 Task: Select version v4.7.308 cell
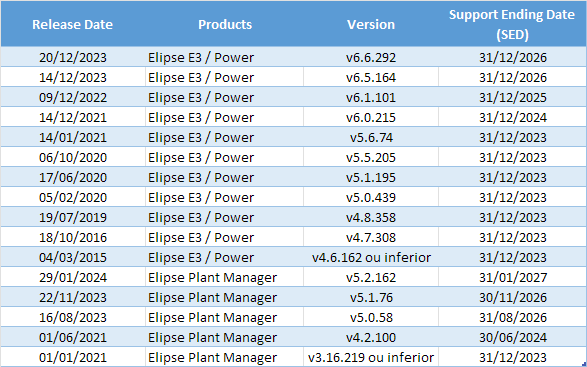(371, 237)
